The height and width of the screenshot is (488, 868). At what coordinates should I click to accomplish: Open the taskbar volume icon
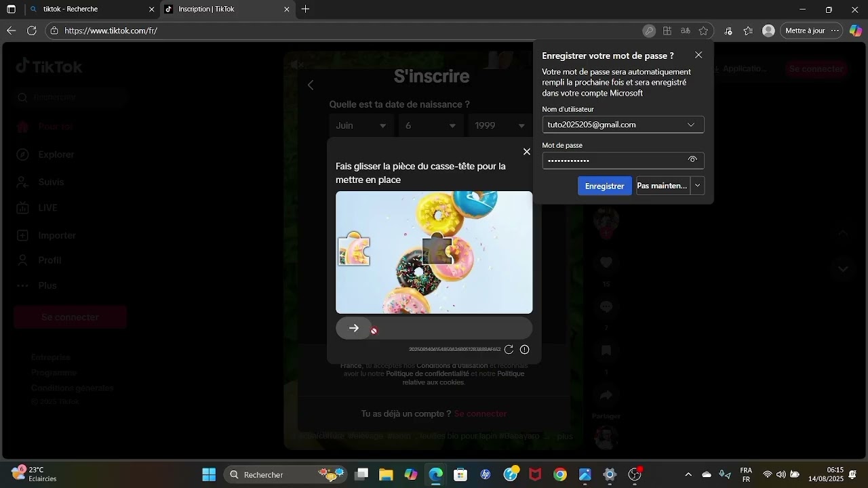coord(781,474)
